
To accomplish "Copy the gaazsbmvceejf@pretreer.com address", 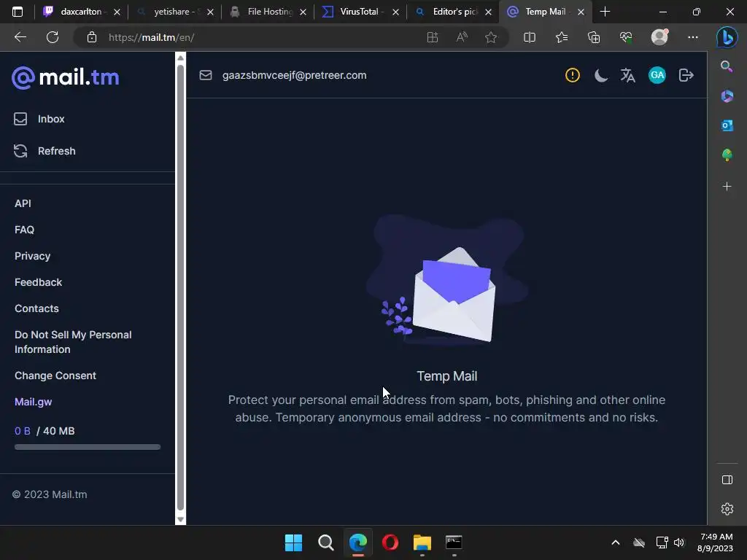I will point(295,75).
